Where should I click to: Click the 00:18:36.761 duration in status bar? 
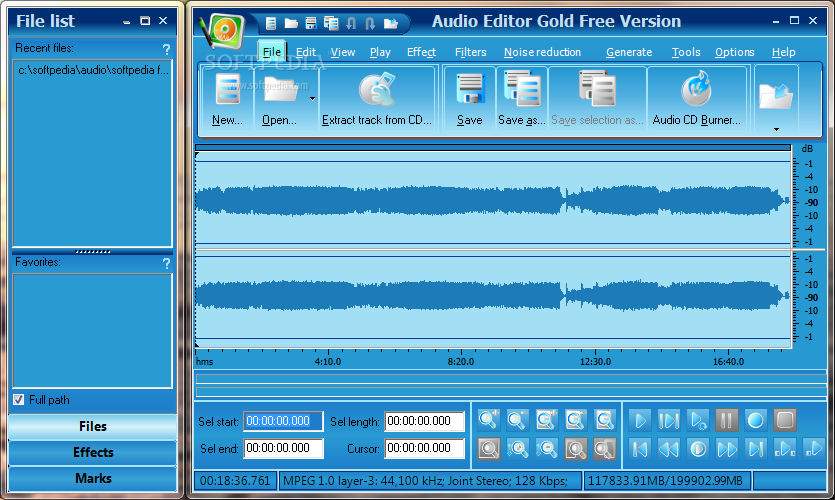(x=235, y=481)
